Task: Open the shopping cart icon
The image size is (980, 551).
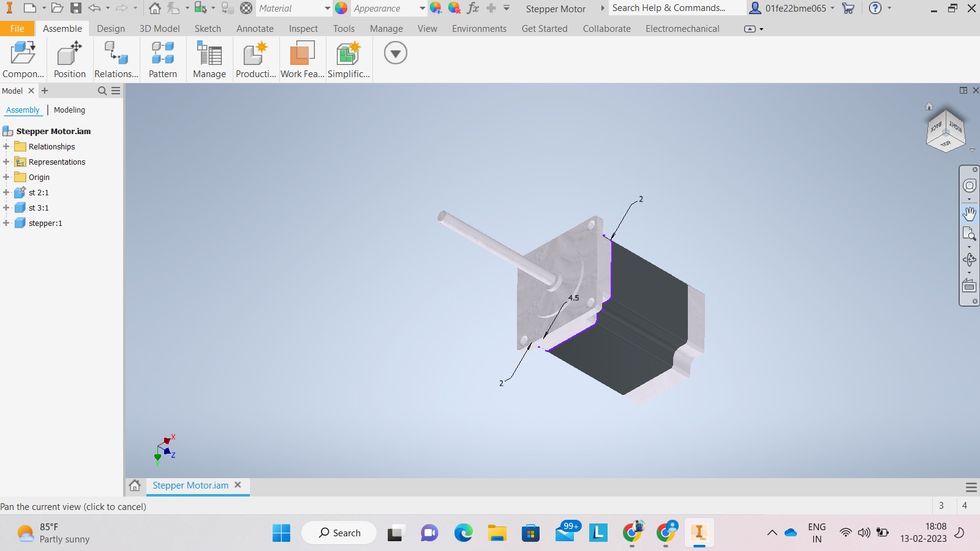Action: [x=848, y=8]
